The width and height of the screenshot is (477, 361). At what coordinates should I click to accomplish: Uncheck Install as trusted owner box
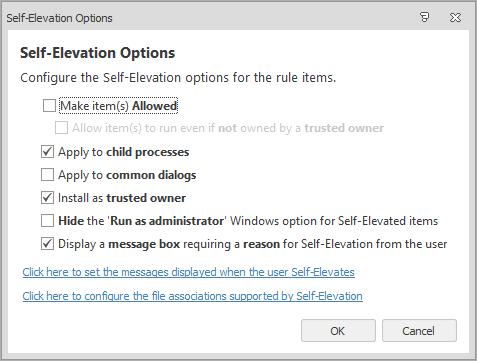47,198
